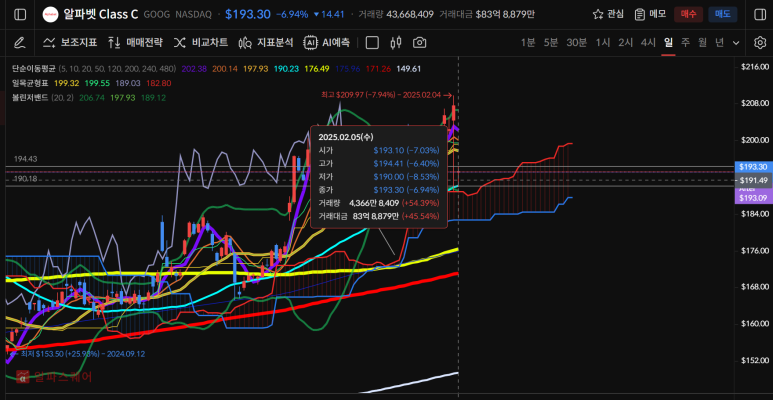Toggle the left sidebar panel icon

pyautogui.click(x=20, y=15)
